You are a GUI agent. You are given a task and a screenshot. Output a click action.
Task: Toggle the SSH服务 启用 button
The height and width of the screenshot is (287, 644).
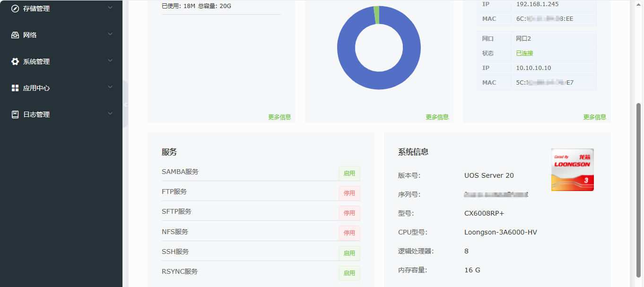coord(349,252)
